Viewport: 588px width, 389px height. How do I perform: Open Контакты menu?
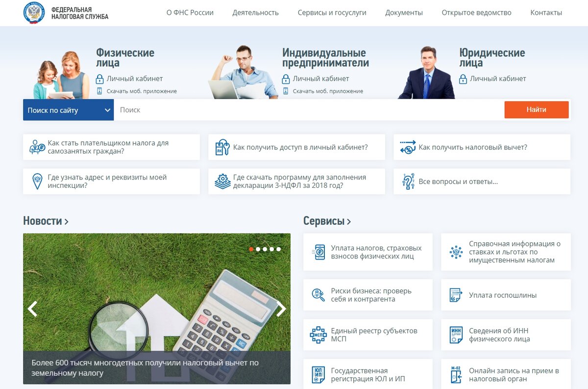coord(546,13)
